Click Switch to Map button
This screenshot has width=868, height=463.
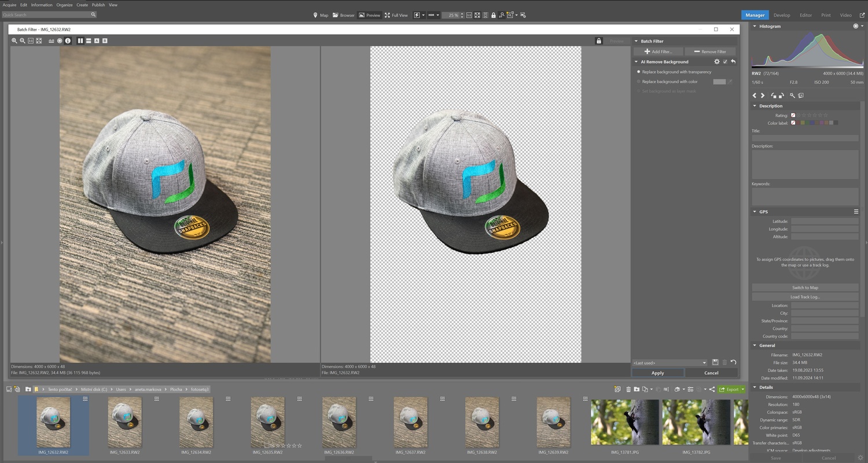805,288
